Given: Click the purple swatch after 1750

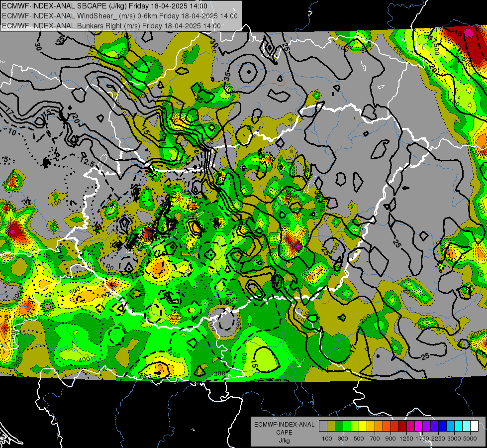Looking at the screenshot, I should 426,426.
